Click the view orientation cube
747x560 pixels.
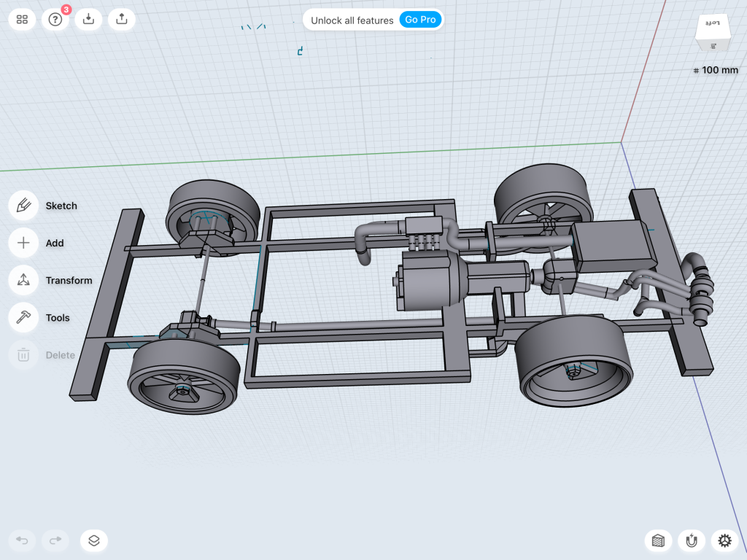click(x=712, y=33)
